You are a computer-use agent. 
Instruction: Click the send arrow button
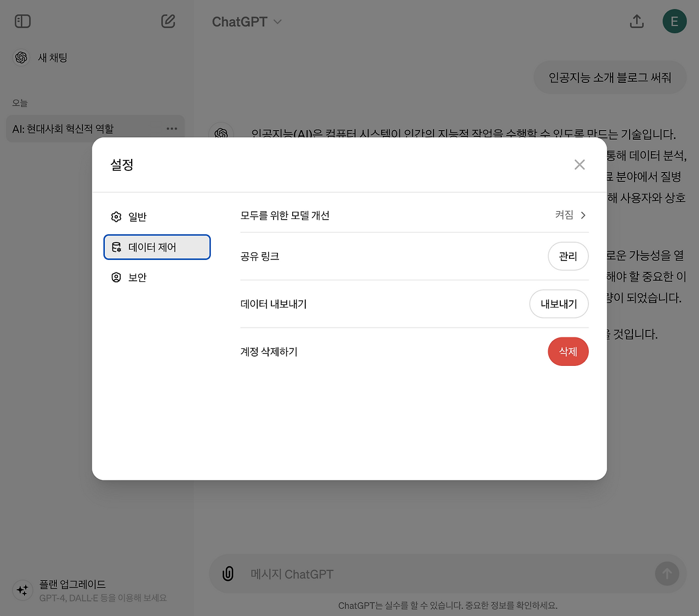[667, 574]
